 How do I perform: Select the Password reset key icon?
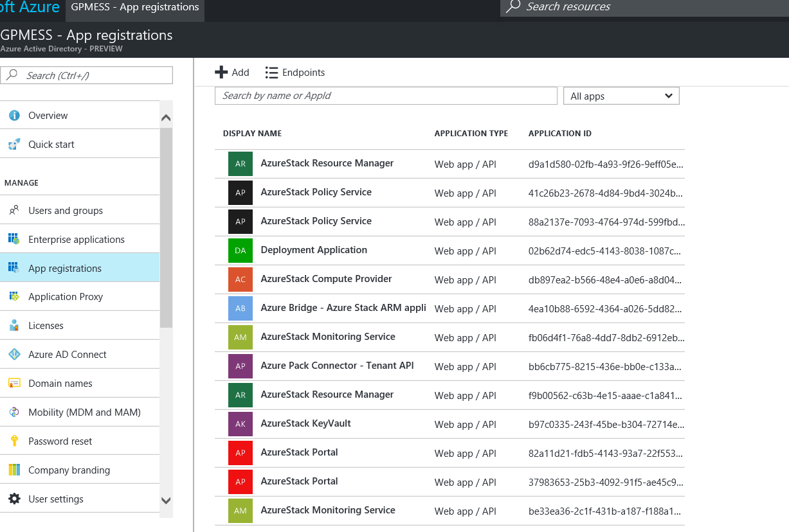(14, 441)
